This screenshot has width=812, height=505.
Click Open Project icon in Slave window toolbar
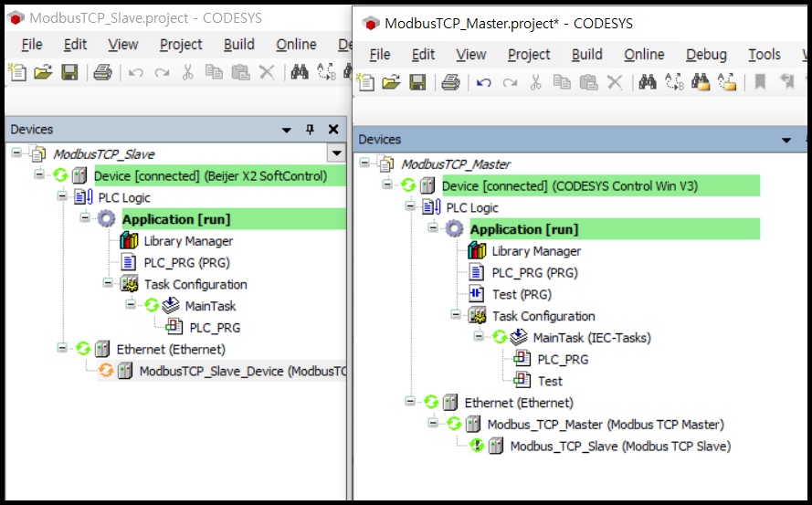tap(44, 72)
